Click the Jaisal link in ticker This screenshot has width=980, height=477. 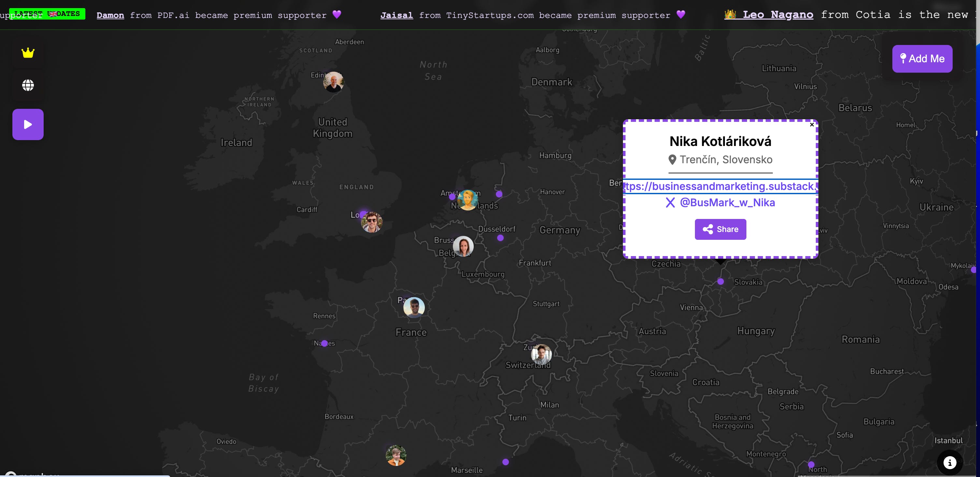(x=396, y=15)
